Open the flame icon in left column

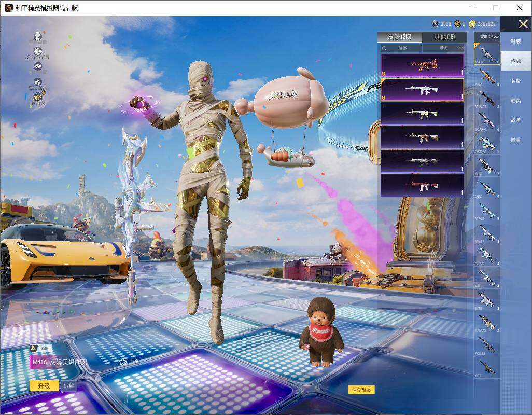click(x=38, y=82)
